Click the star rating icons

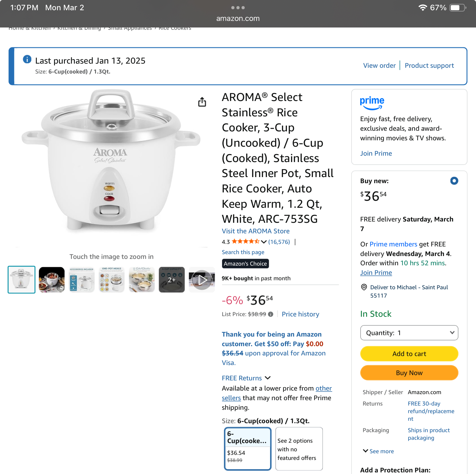coord(246,242)
